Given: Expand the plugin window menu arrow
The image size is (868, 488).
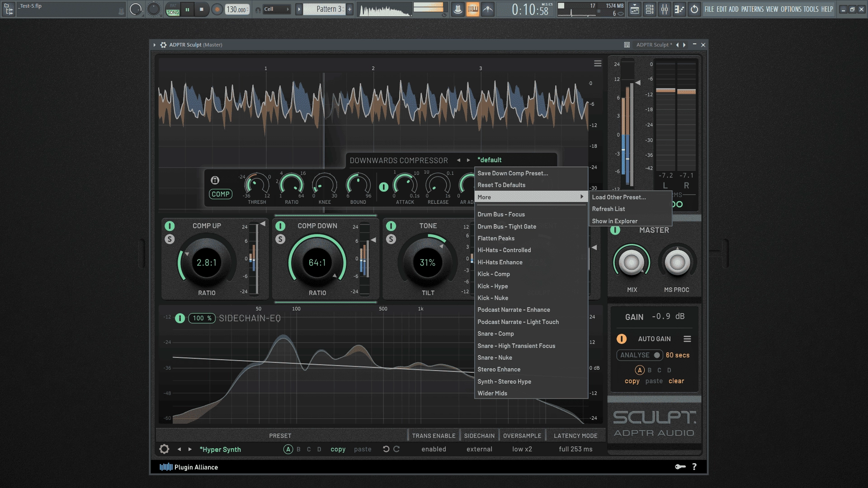Looking at the screenshot, I should (x=155, y=45).
